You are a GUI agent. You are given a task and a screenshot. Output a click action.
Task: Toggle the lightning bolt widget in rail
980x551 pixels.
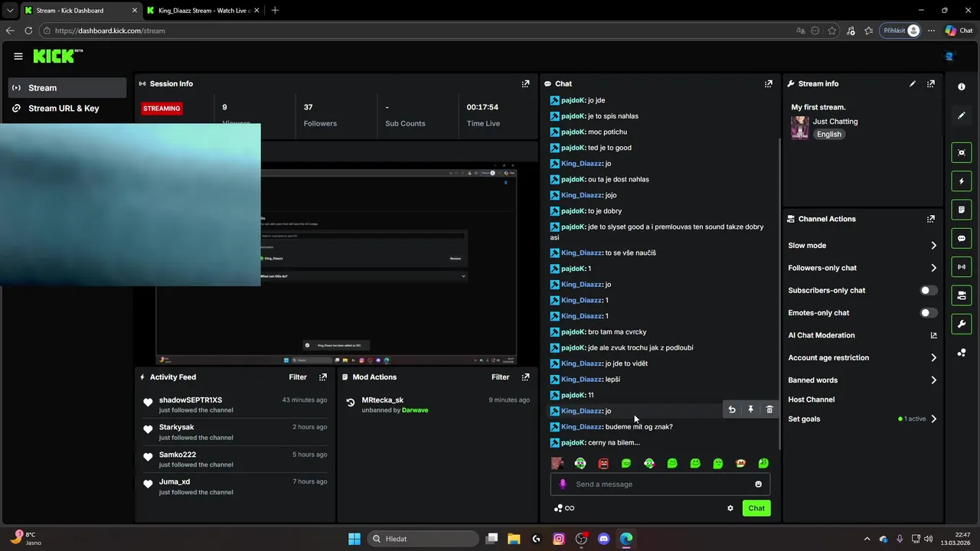[962, 181]
